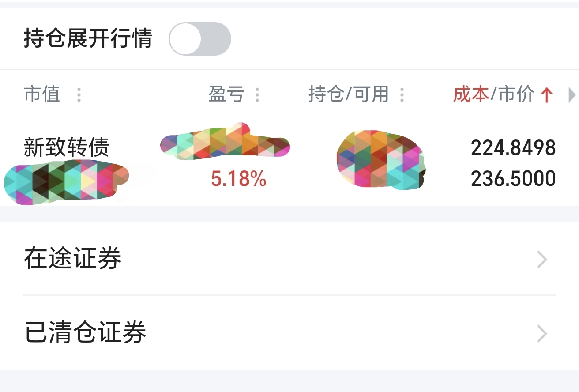Open the 在途证券 section

coord(289,259)
